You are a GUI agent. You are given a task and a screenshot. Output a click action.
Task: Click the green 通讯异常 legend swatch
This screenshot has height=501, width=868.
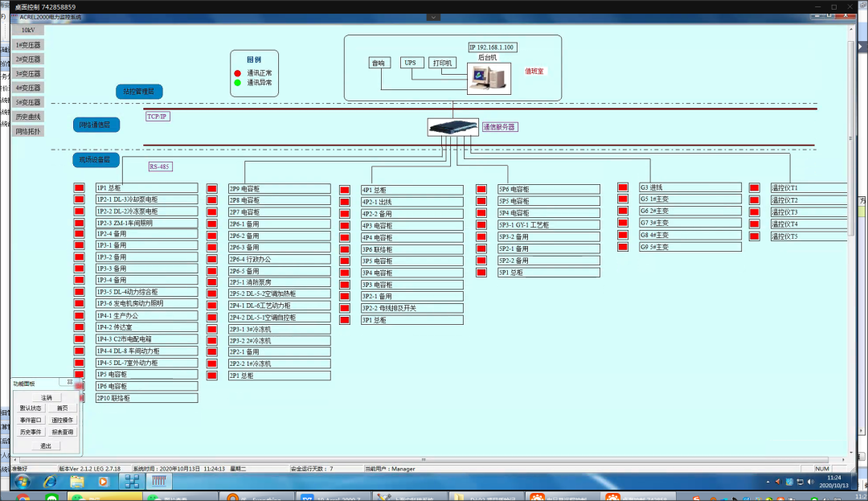[237, 83]
